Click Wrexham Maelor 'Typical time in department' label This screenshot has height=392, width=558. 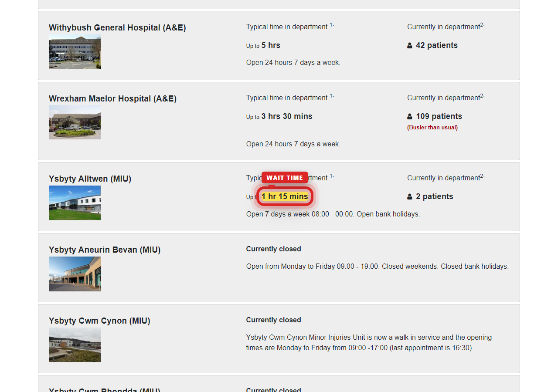coord(290,98)
